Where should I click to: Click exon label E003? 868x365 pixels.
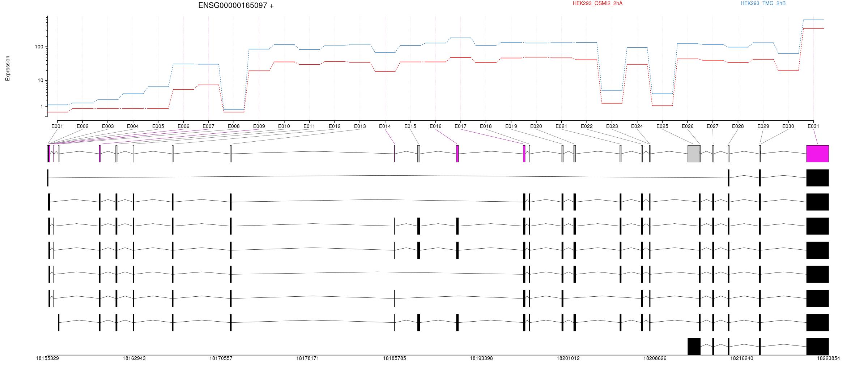pyautogui.click(x=108, y=126)
